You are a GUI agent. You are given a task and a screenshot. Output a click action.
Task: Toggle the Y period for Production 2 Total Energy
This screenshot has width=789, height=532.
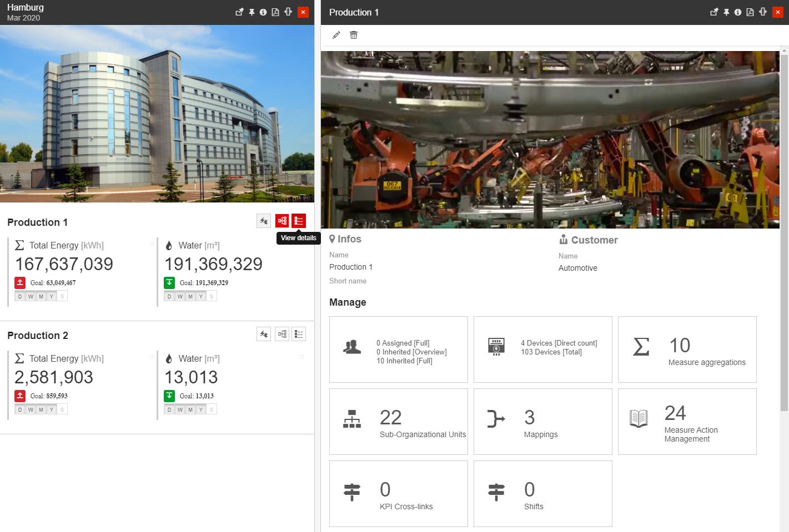point(52,409)
